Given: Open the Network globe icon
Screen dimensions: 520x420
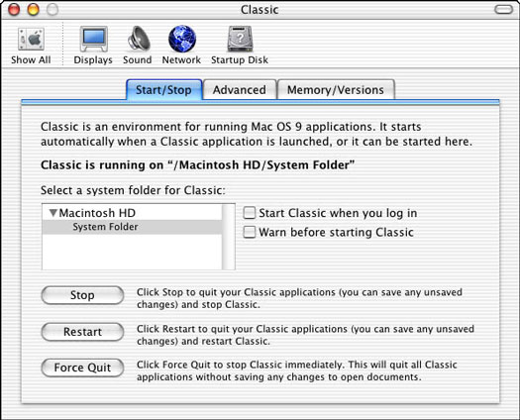Looking at the screenshot, I should 181,40.
